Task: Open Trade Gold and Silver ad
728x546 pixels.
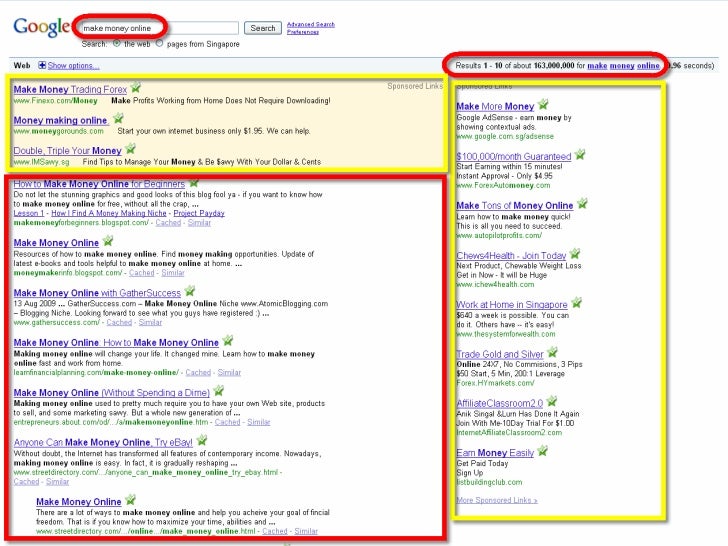Action: tap(500, 355)
